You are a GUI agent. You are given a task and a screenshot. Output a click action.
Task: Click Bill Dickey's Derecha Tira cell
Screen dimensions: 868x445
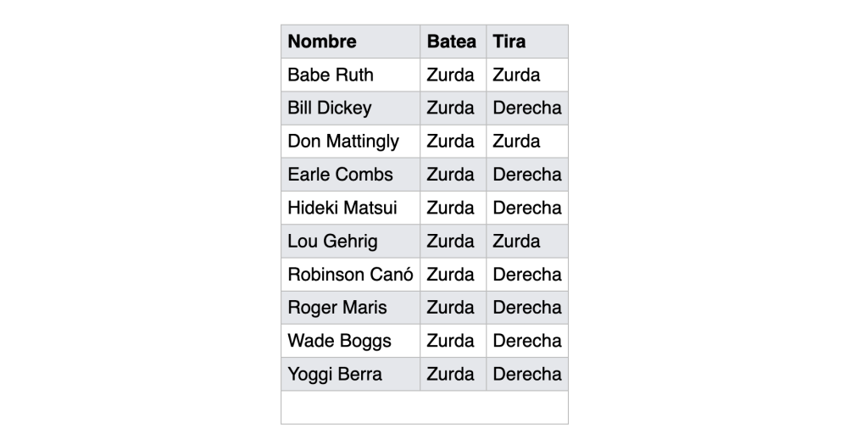[526, 108]
